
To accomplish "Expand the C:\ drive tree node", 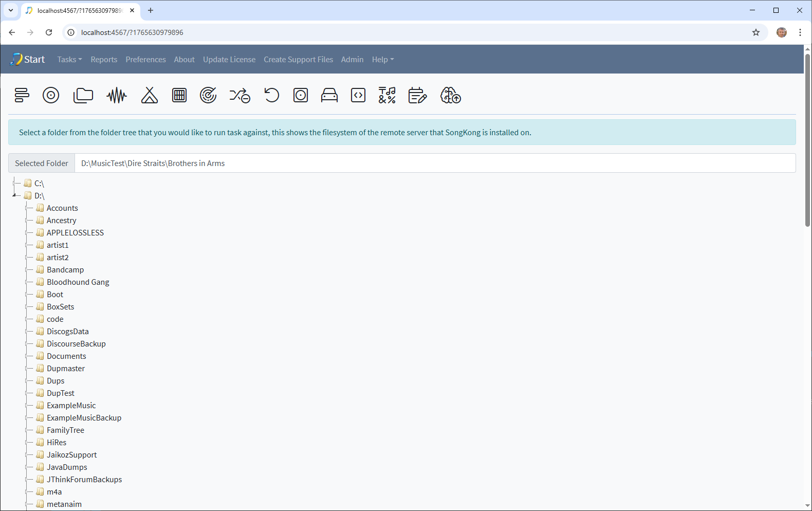I will click(14, 183).
